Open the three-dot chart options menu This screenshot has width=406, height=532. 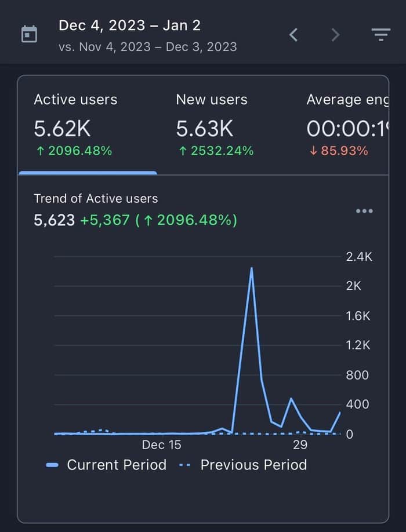tap(364, 211)
